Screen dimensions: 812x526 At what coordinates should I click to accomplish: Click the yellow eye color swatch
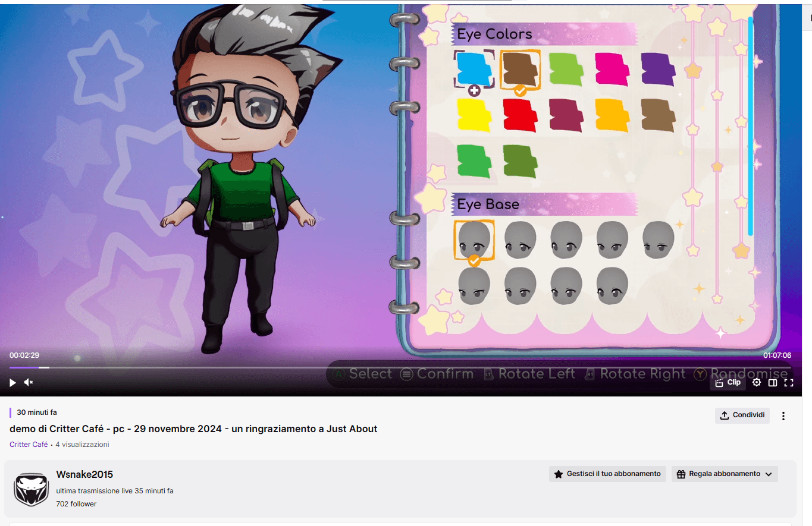tap(474, 115)
